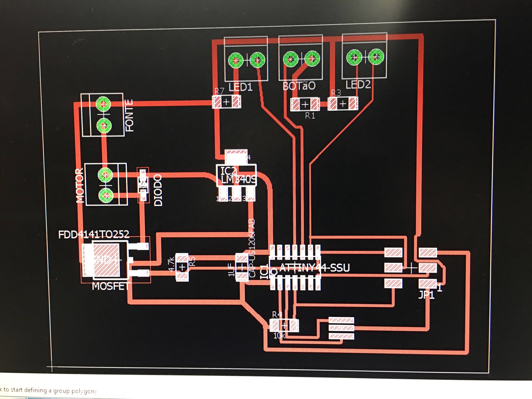Viewport: 532px width, 399px height.
Task: Click the board origin cross marker
Action: [x=52, y=367]
